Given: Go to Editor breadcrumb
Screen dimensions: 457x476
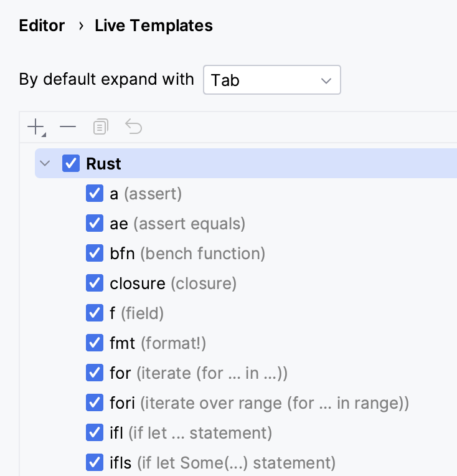Looking at the screenshot, I should click(x=42, y=26).
